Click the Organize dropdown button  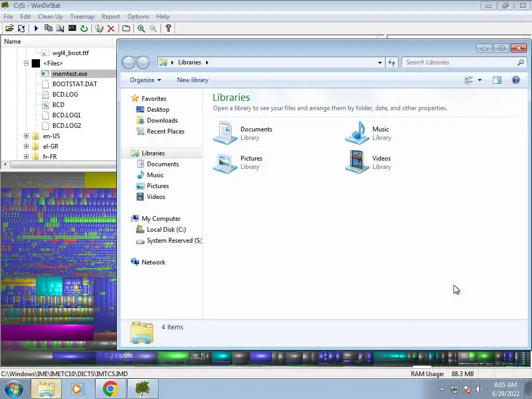(145, 80)
